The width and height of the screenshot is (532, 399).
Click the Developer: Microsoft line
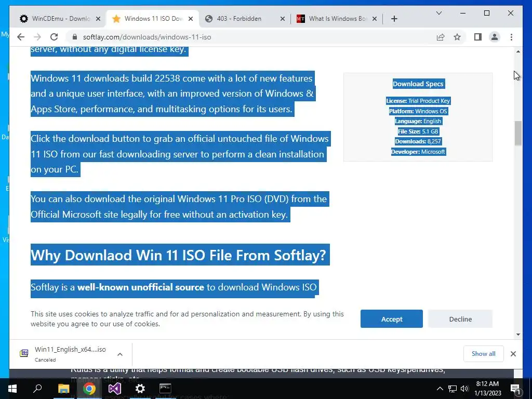(x=418, y=152)
